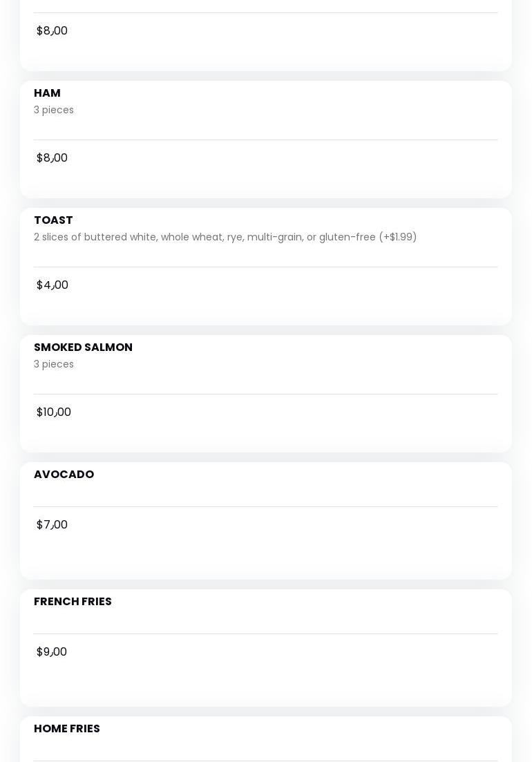Click the $8,00 price above Ham card
532x762 pixels.
tap(52, 31)
